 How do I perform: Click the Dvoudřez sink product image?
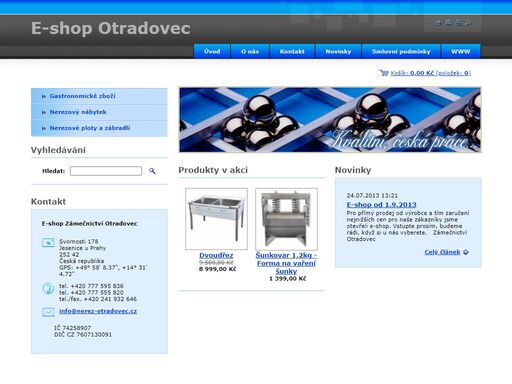coord(216,219)
